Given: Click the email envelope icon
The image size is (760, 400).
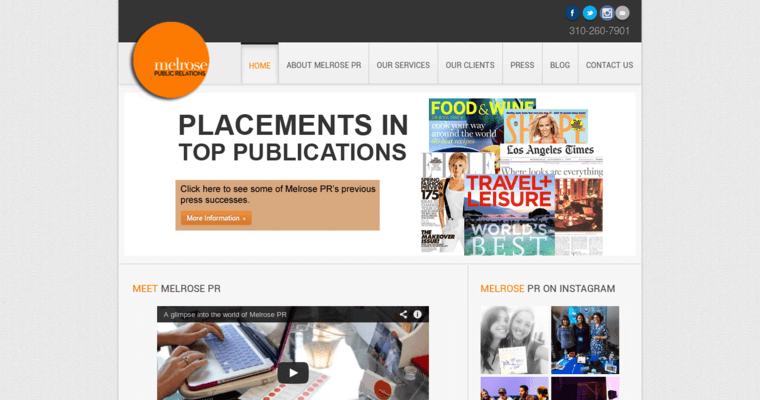Looking at the screenshot, I should click(x=623, y=13).
